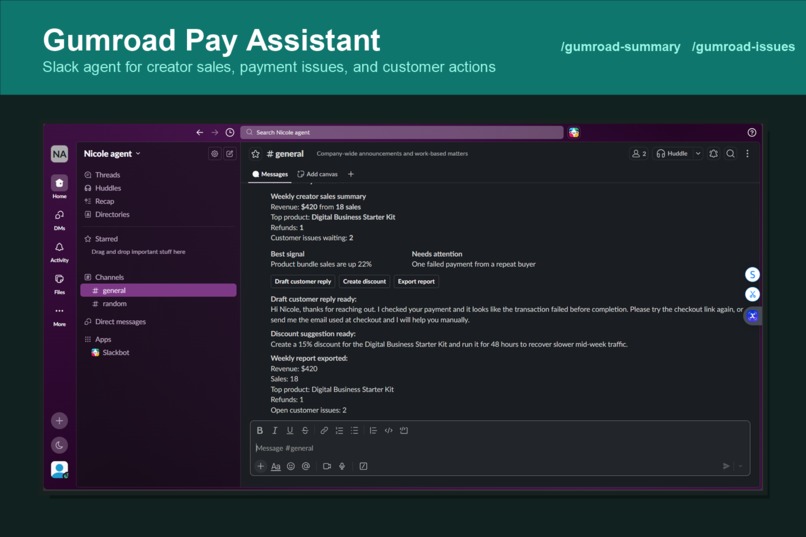Open history clock icon
806x537 pixels.
pyautogui.click(x=230, y=133)
